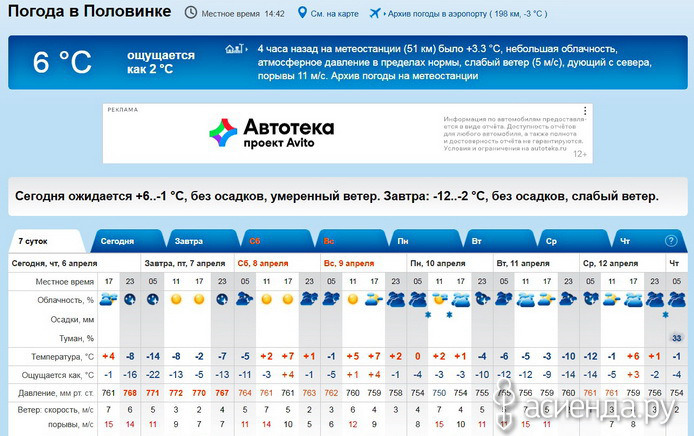Click cloud icon for Wednesday 23:00
This screenshot has width=694, height=436.
655,300
